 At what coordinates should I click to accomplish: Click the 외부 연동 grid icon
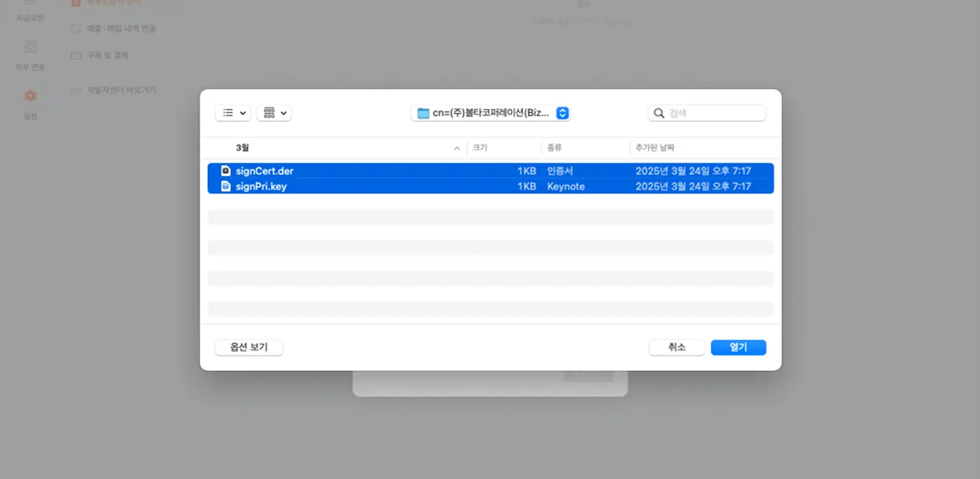pyautogui.click(x=30, y=47)
